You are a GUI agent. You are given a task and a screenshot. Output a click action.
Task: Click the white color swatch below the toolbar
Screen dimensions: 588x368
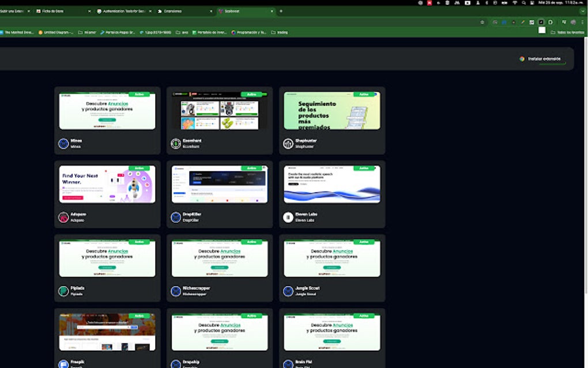(x=542, y=30)
